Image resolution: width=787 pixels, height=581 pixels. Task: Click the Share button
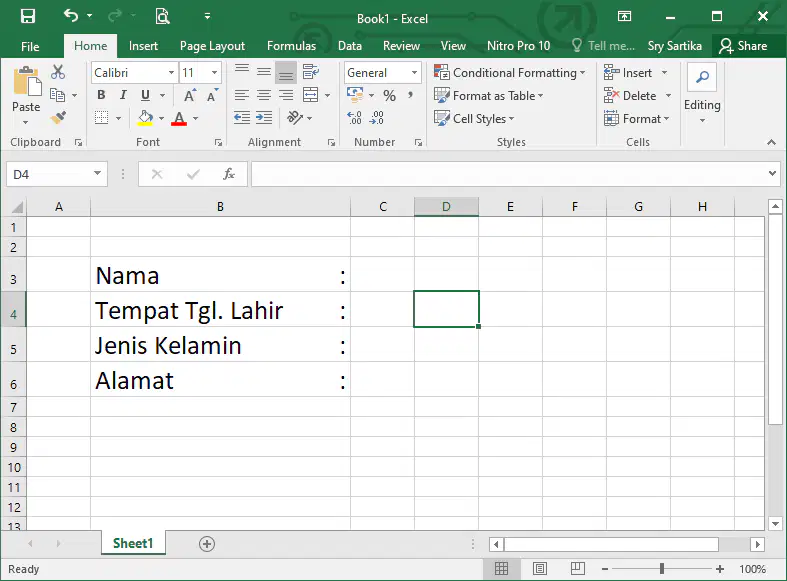[743, 46]
